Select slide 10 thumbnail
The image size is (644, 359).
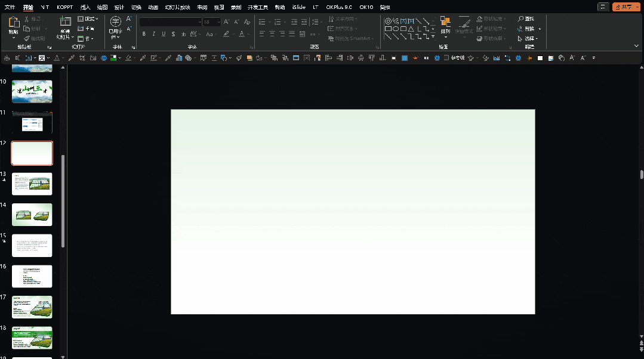pyautogui.click(x=32, y=91)
